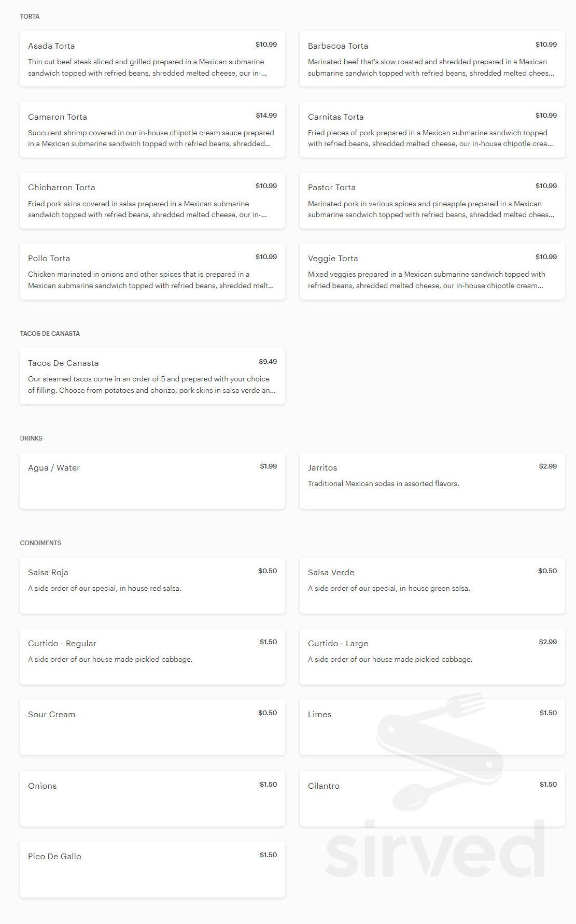
Task: Open the Asada Torta menu item
Action: click(x=152, y=59)
